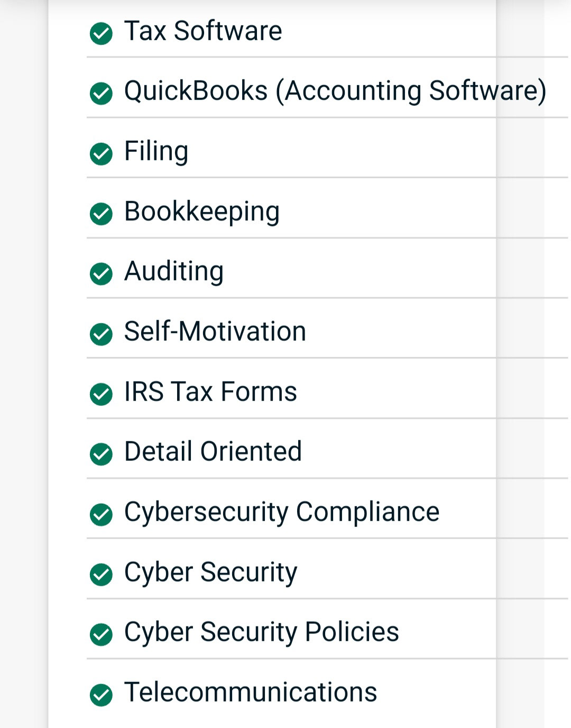
Task: Choose the Bookkeeping skill label
Action: [202, 212]
